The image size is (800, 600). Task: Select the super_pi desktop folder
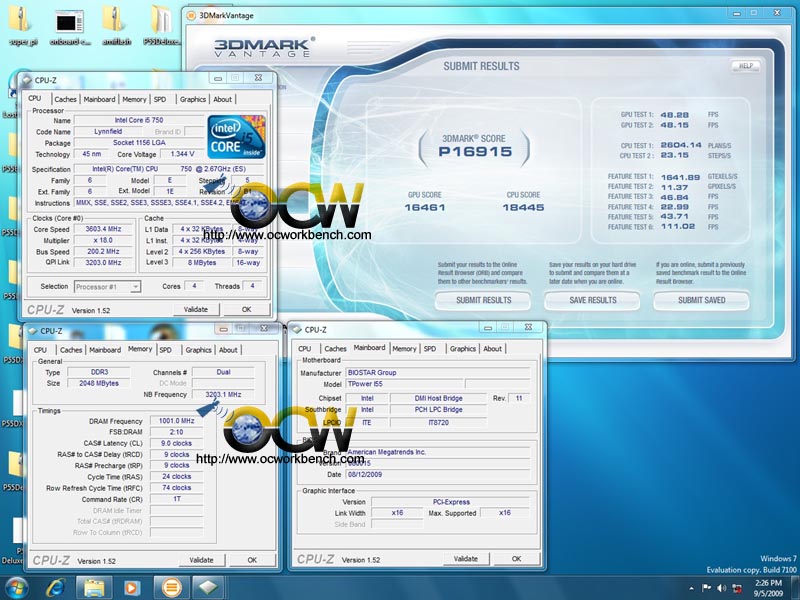click(22, 24)
